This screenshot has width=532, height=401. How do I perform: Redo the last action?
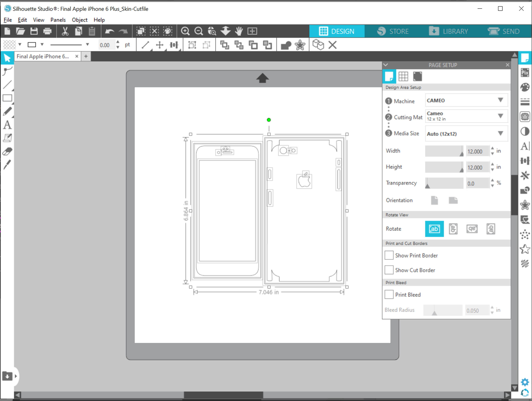(123, 31)
